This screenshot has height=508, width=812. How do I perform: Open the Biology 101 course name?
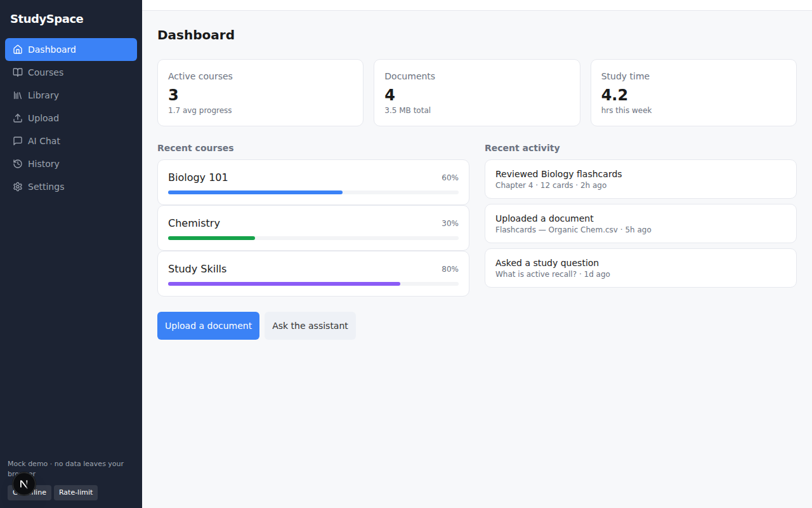click(x=198, y=177)
